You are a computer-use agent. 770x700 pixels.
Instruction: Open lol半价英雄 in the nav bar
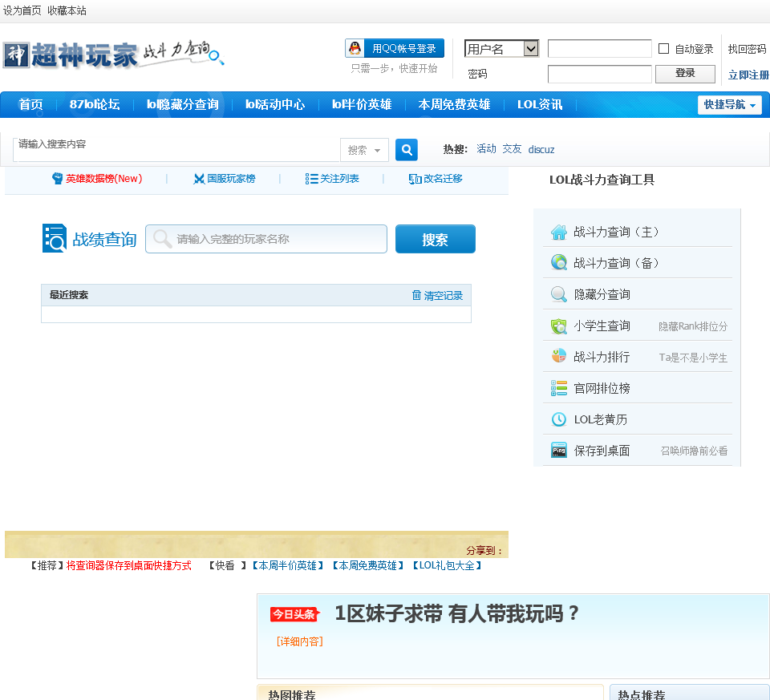point(362,104)
